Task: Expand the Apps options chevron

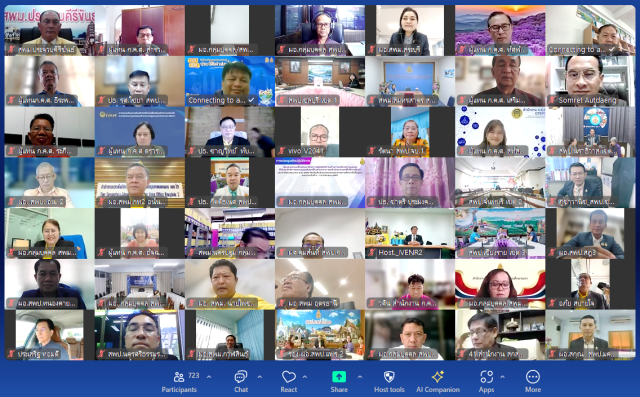Action: coord(502,377)
